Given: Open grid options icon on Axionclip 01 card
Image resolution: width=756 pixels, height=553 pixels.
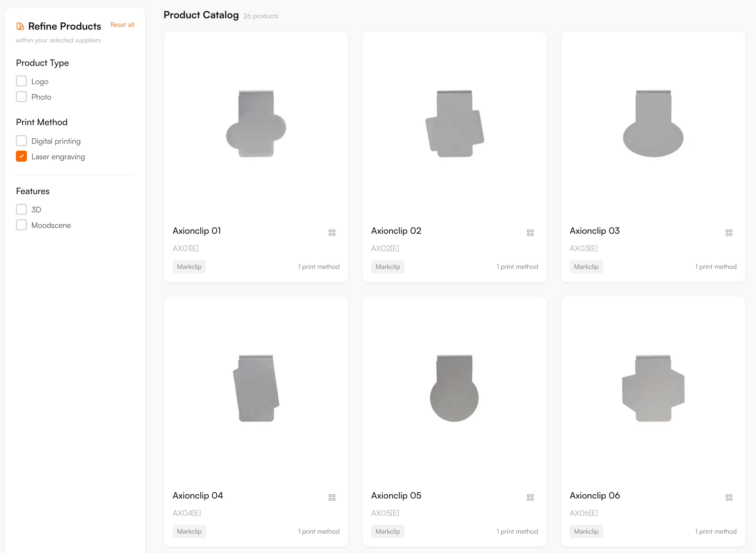Looking at the screenshot, I should click(332, 233).
